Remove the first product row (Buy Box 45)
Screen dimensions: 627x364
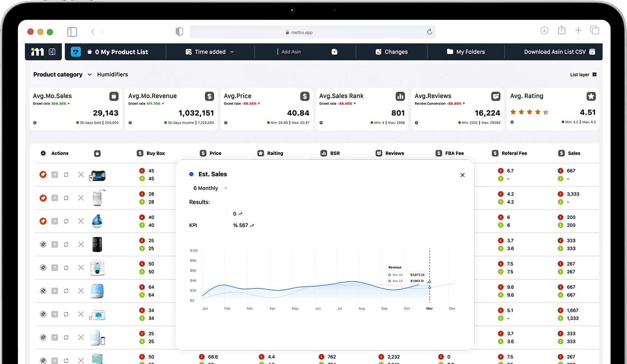[x=81, y=175]
